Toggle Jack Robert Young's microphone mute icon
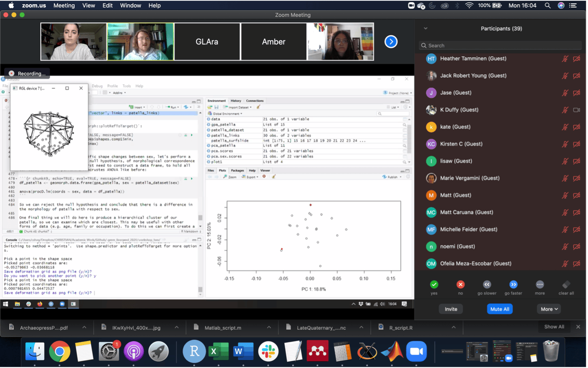The height and width of the screenshot is (368, 588). point(565,76)
